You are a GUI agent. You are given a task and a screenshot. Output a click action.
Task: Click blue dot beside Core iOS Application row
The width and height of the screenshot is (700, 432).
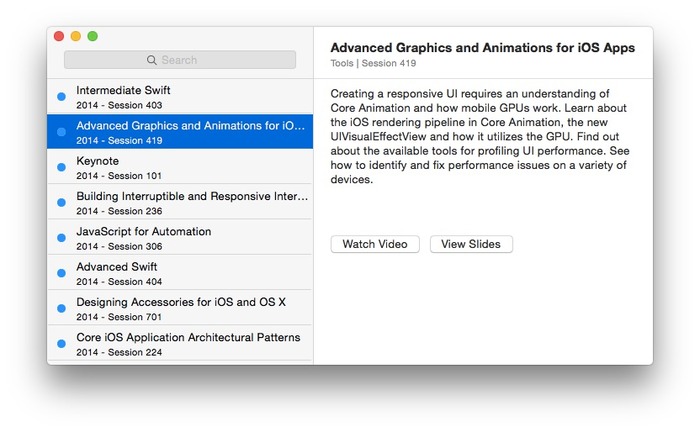(x=62, y=343)
